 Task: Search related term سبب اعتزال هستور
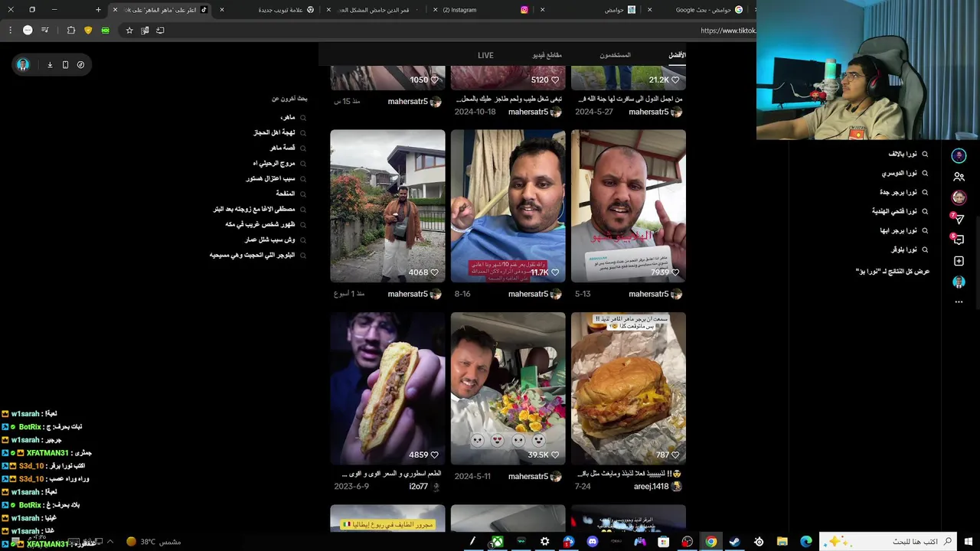(x=270, y=178)
